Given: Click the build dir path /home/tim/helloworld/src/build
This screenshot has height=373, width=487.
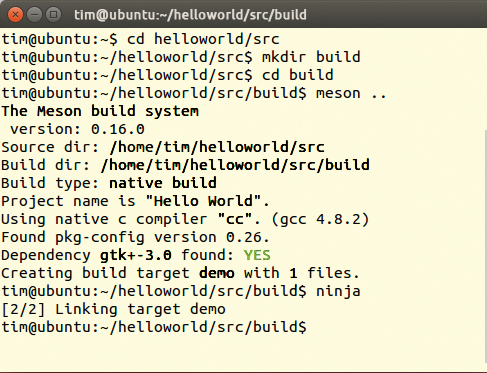Looking at the screenshot, I should [235, 165].
